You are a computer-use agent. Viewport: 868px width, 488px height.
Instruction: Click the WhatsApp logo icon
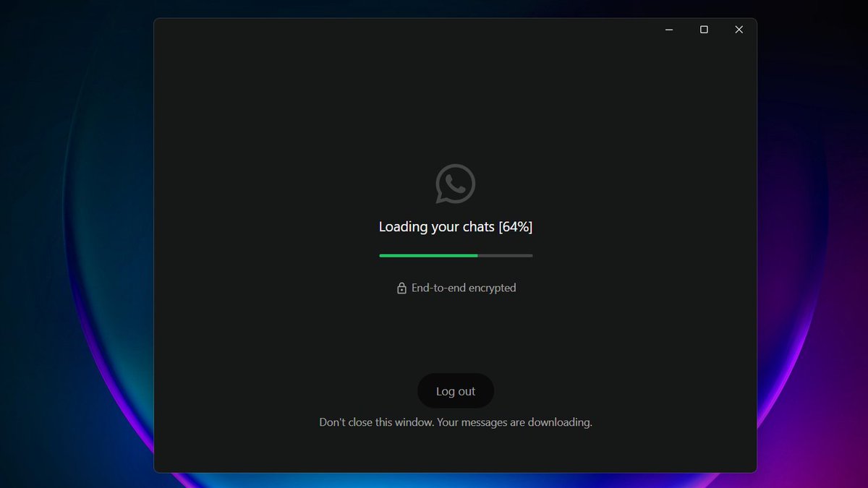coord(456,184)
